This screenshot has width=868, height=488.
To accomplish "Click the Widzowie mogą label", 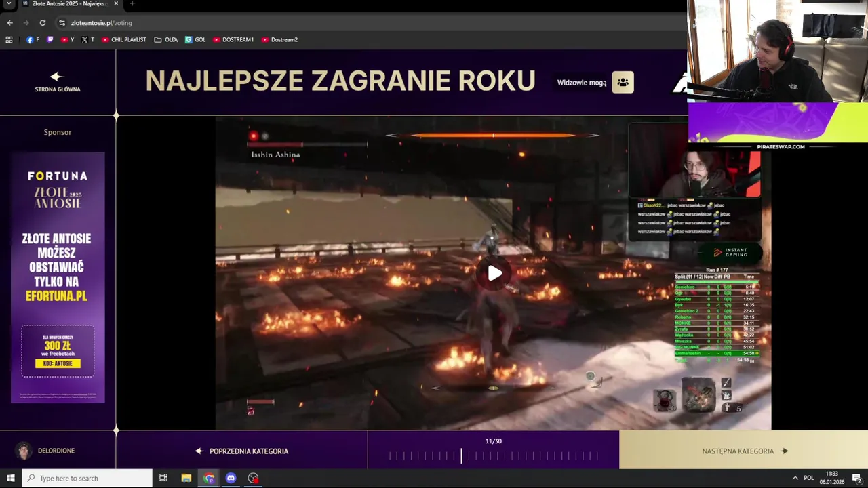I will [582, 83].
